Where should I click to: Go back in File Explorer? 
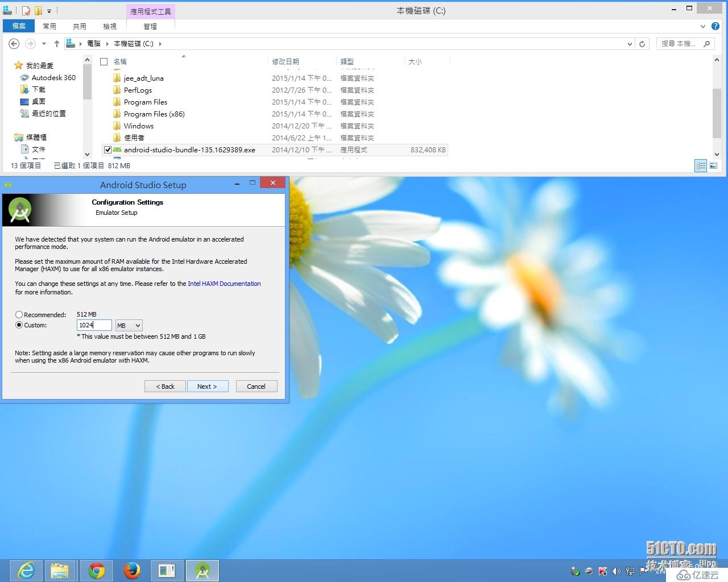click(14, 44)
